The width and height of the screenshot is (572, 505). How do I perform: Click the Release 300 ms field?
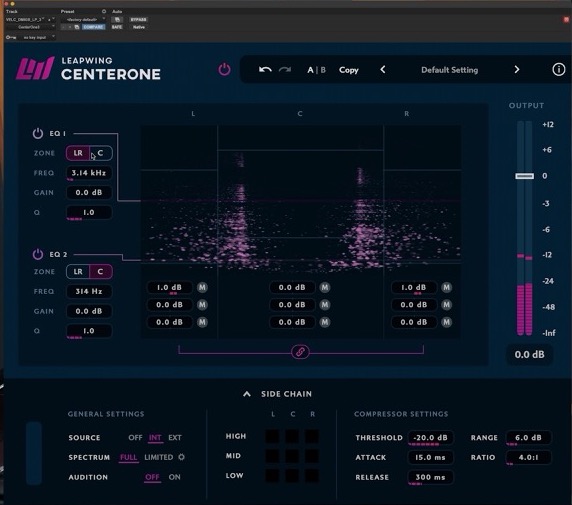coord(430,477)
